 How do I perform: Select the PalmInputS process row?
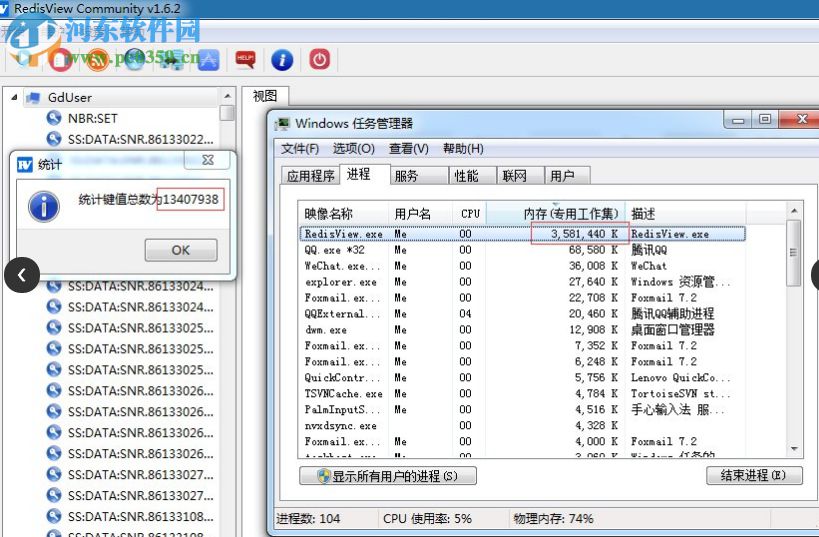(x=522, y=410)
